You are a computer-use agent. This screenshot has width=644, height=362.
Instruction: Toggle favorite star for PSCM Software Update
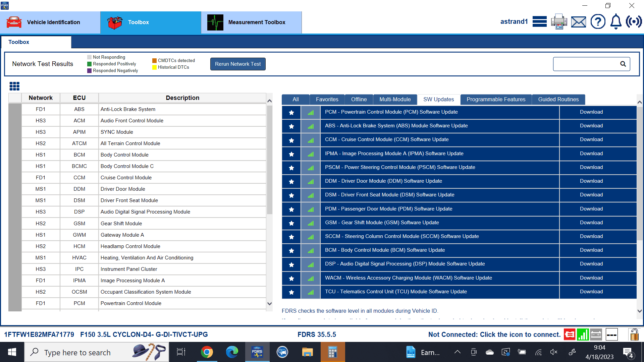pyautogui.click(x=291, y=168)
